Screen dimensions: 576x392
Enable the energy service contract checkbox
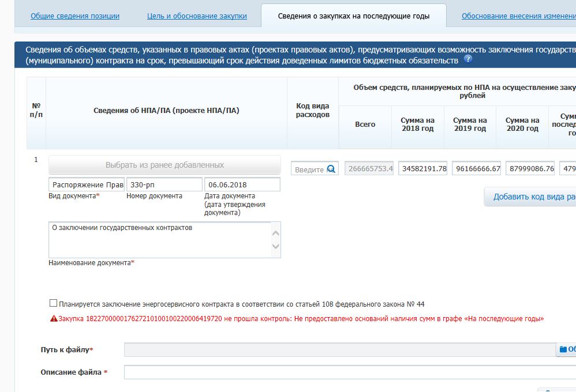tap(54, 303)
